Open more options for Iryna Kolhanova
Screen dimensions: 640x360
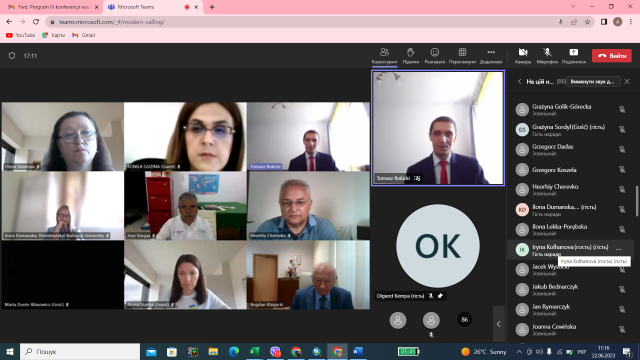619,249
